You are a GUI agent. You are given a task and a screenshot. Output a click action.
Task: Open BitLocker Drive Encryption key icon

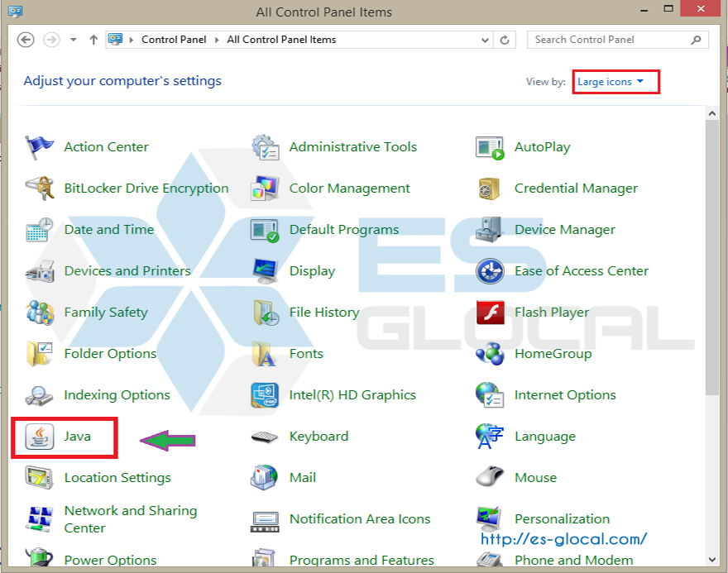40,189
